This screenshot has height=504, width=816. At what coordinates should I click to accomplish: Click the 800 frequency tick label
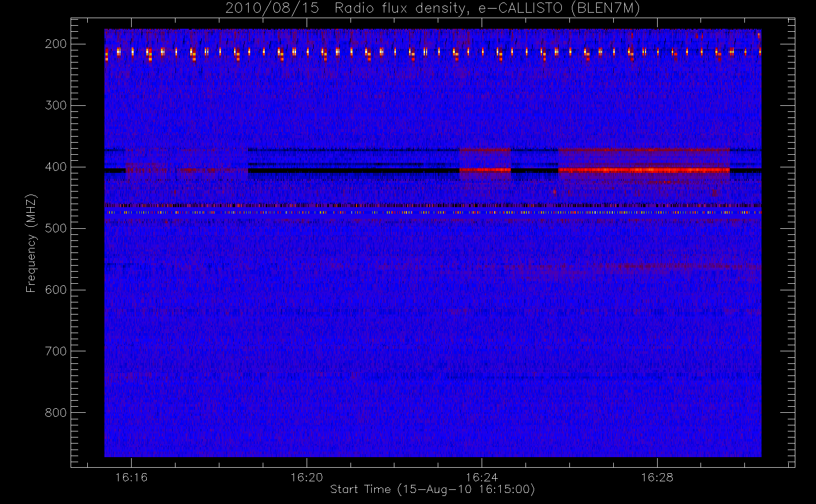pos(56,413)
